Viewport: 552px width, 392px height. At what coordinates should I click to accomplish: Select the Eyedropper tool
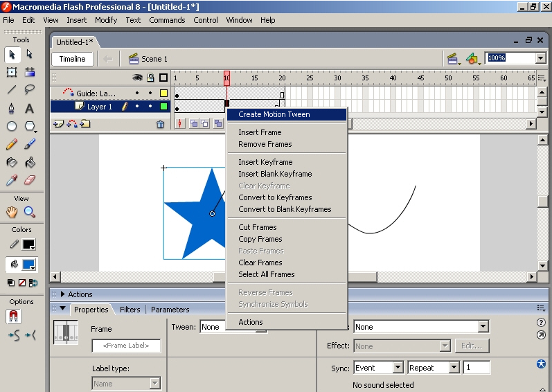point(12,181)
